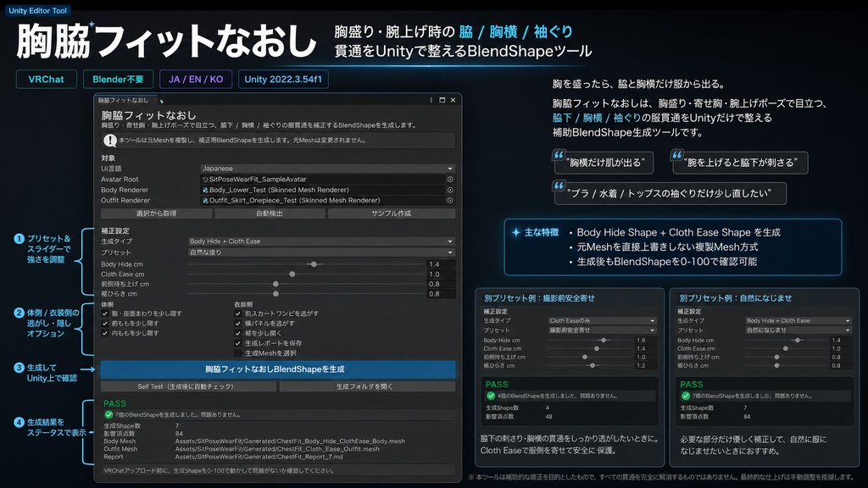Image resolution: width=868 pixels, height=488 pixels.
Task: Open 自然になじませ preset dropdown
Action: (x=798, y=330)
